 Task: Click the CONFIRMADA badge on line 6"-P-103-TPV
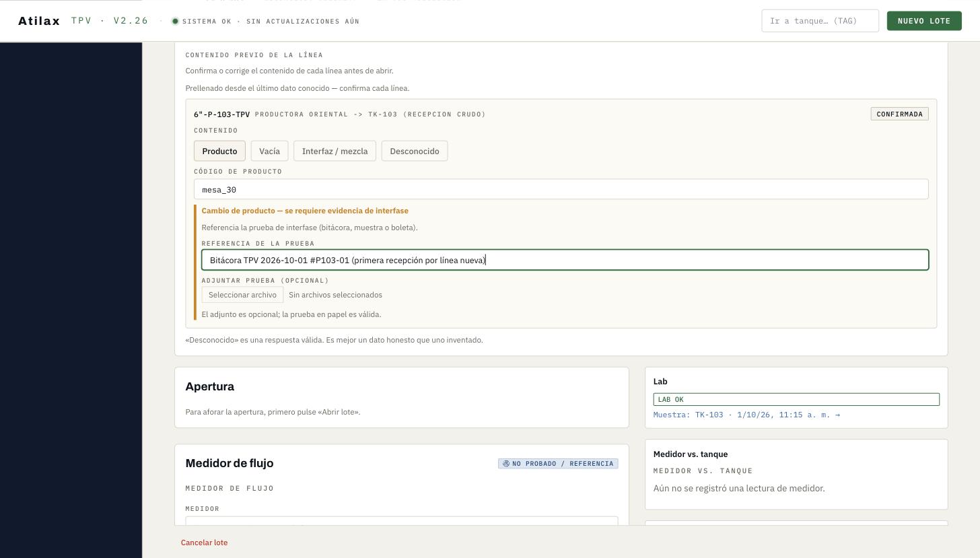pyautogui.click(x=899, y=114)
